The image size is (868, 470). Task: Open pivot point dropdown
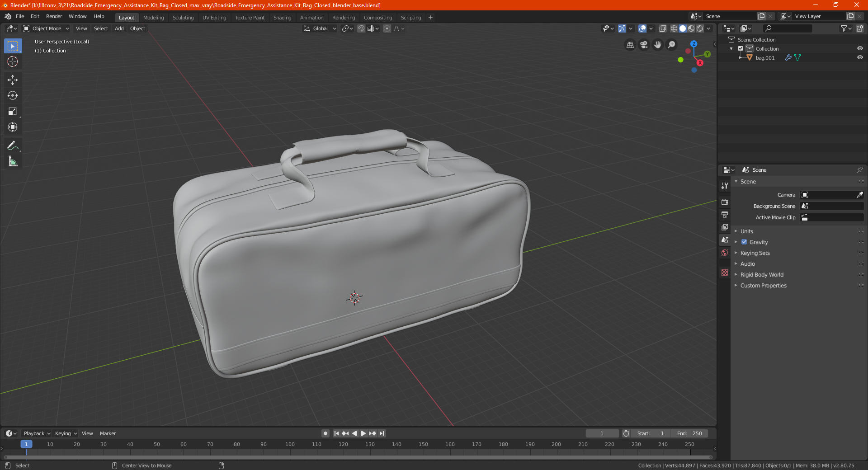(x=347, y=28)
